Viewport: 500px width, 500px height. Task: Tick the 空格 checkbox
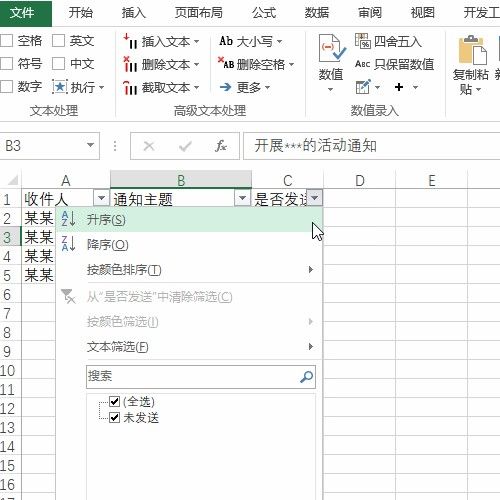coord(7,41)
